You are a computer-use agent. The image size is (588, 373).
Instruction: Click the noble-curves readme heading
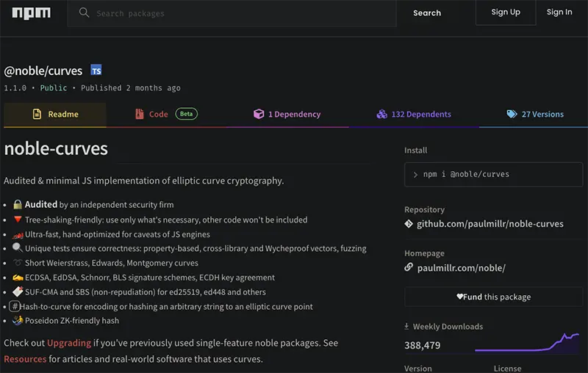point(56,148)
